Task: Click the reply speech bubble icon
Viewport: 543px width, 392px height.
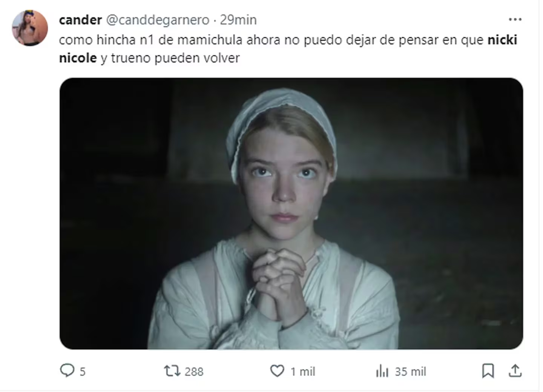Action: (x=67, y=370)
